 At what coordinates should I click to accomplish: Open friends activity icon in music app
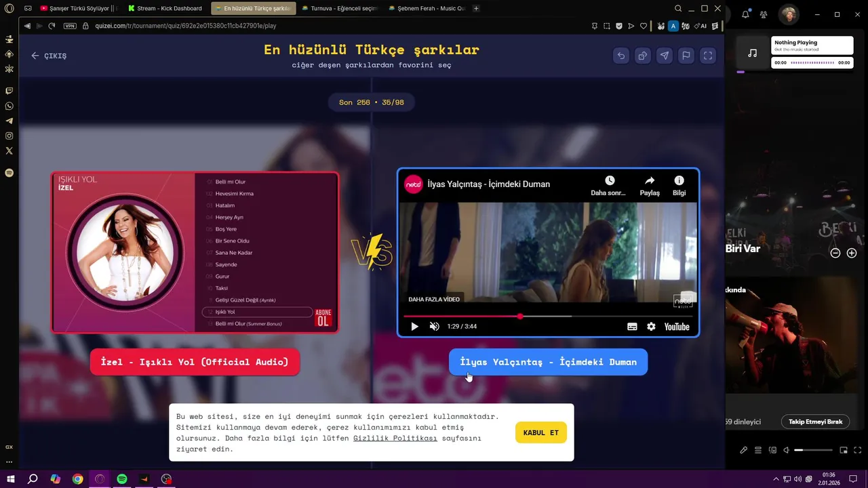point(764,14)
